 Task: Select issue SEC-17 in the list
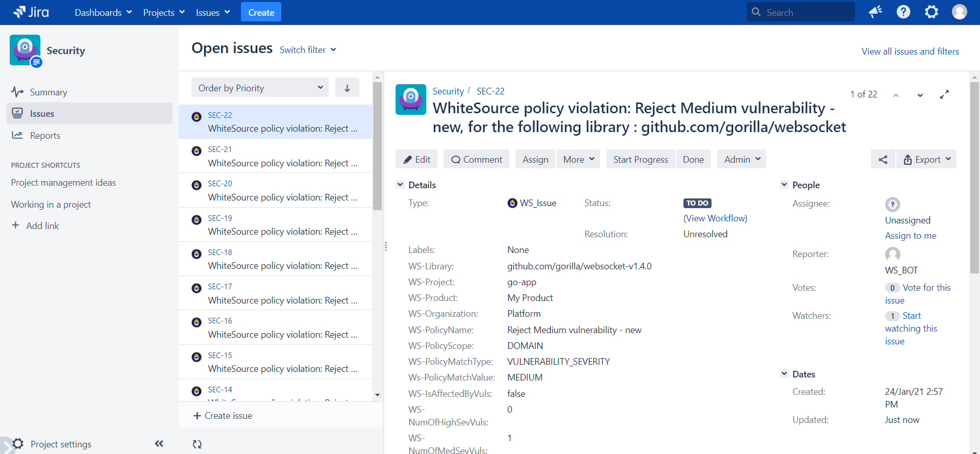[x=275, y=293]
